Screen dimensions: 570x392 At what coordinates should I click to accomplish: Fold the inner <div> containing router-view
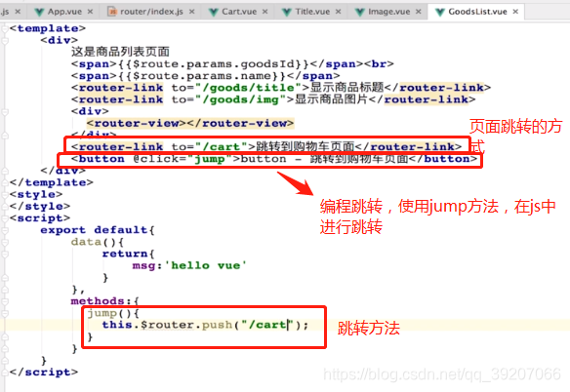(x=5, y=112)
